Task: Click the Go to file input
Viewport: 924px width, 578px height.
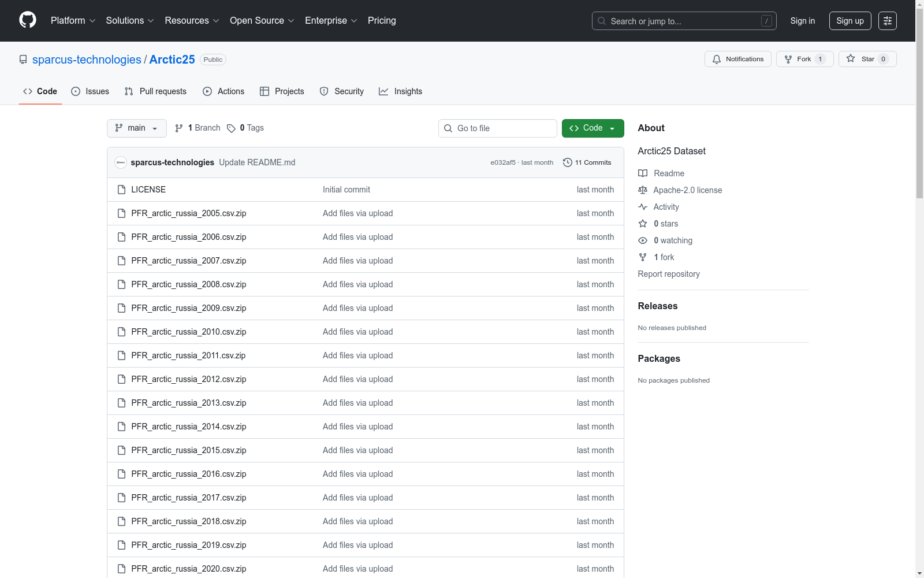Action: 498,128
